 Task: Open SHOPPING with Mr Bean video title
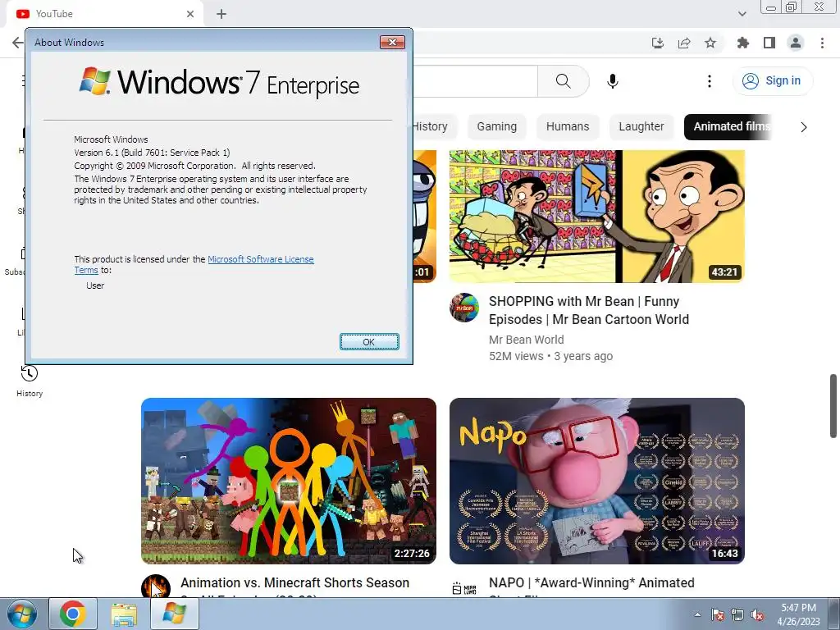click(x=589, y=310)
